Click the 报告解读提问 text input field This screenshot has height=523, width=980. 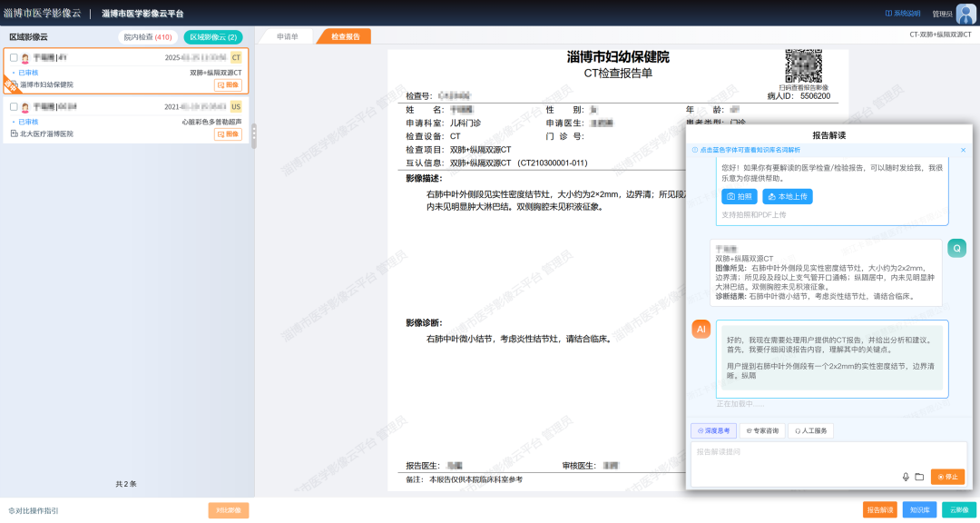point(789,452)
